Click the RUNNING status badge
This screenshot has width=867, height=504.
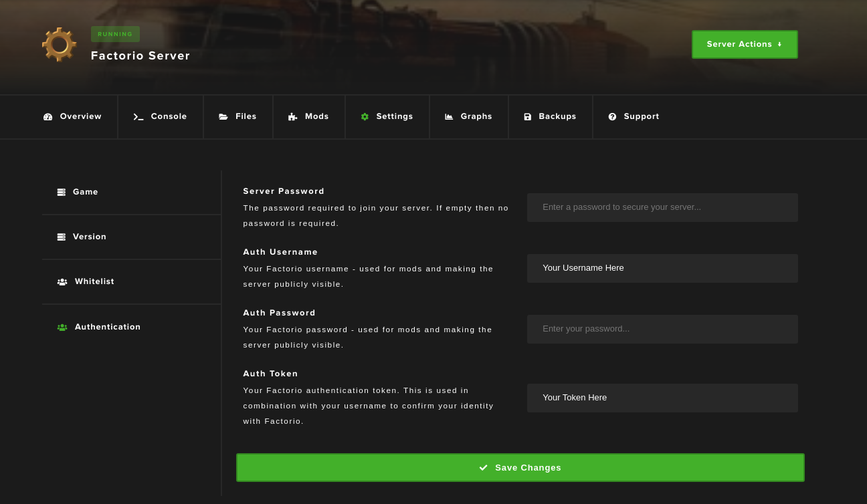pos(115,34)
